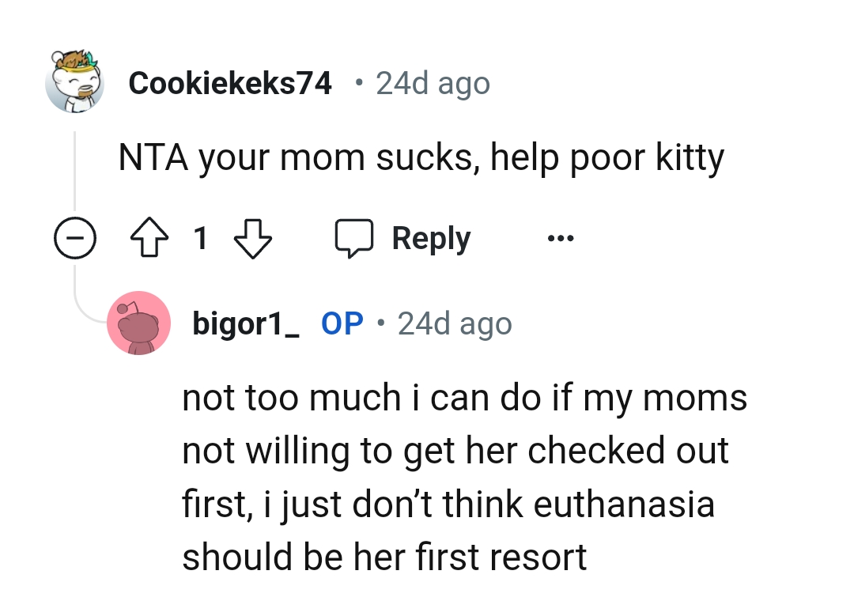
Task: Open bigor1_'s profile
Action: 245,323
